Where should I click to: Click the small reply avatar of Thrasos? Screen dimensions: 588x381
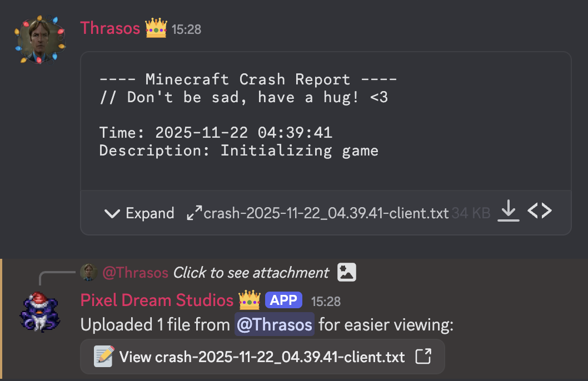(89, 273)
